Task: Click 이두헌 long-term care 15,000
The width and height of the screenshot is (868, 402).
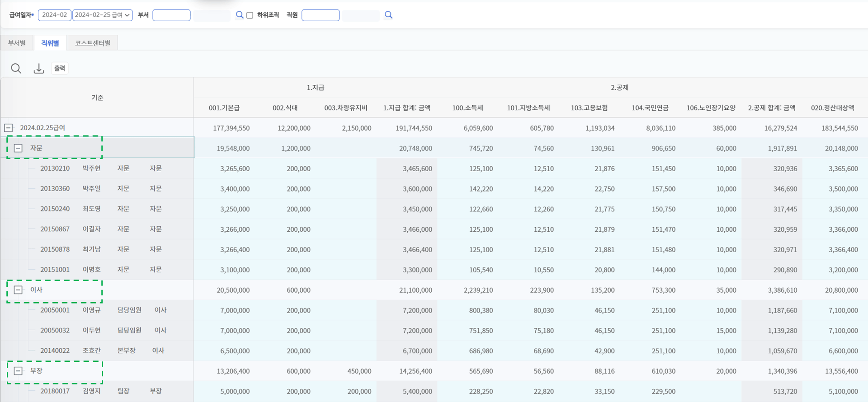Action: pos(726,331)
